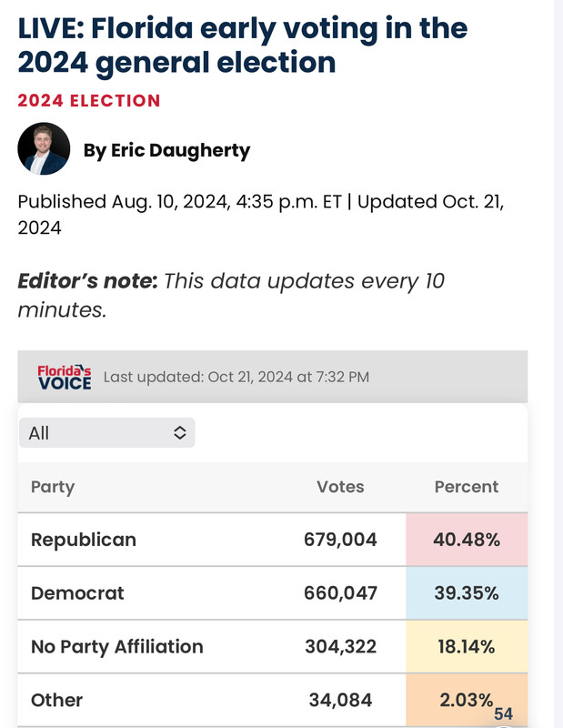Click Eric Daugherty's author photo

pos(44,148)
